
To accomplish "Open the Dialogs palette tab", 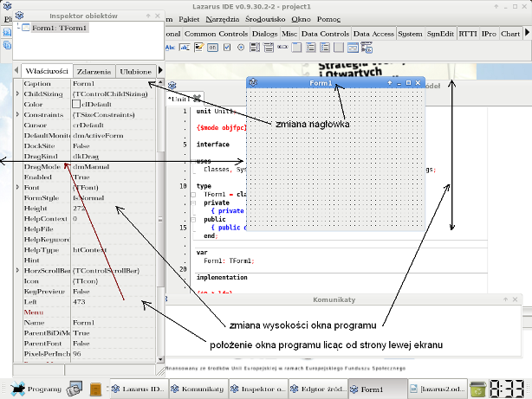I will point(264,34).
